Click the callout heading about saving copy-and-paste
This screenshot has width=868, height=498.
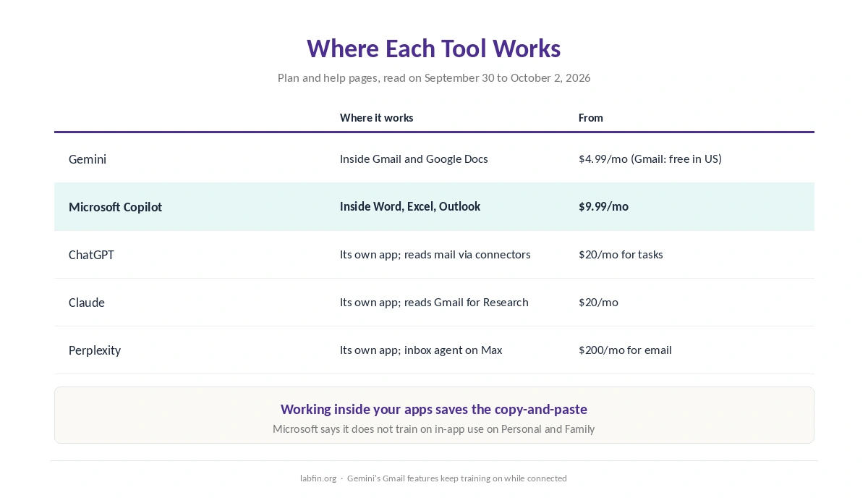point(434,409)
